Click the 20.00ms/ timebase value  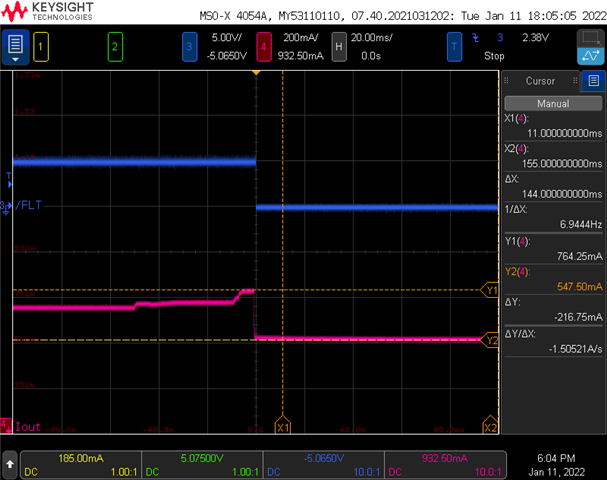372,38
